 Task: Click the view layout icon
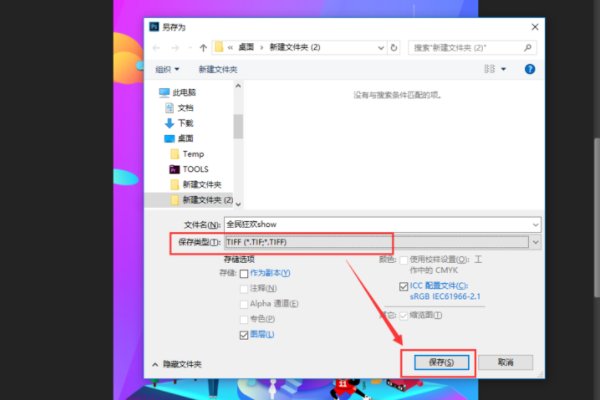(x=489, y=69)
